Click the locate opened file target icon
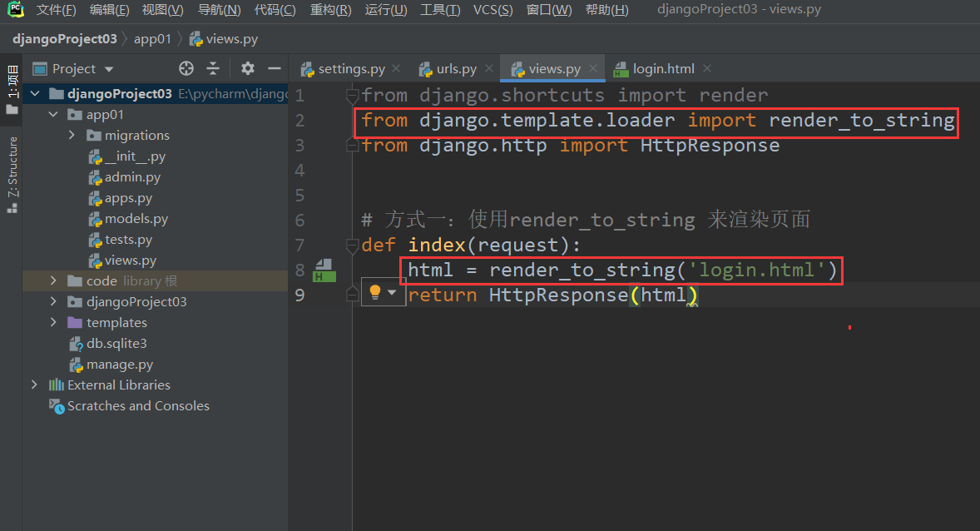The height and width of the screenshot is (531, 980). [186, 69]
